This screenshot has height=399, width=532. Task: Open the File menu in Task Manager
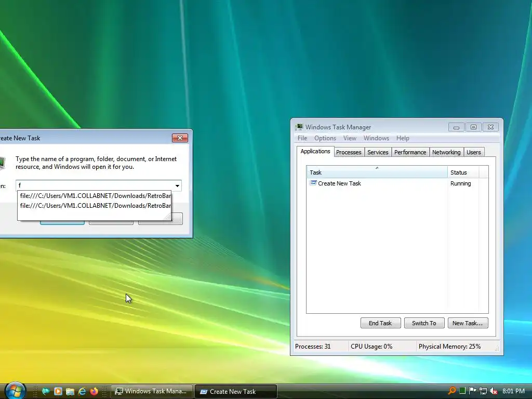coord(302,138)
